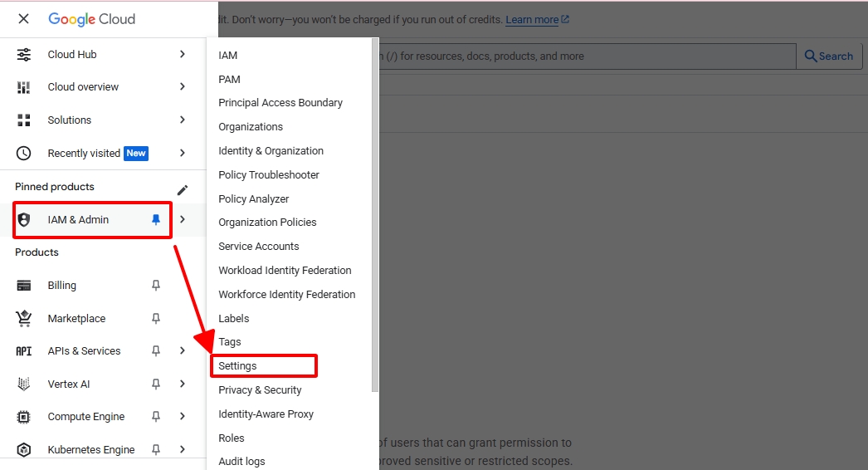Open Workforce Identity Federation
The width and height of the screenshot is (868, 470).
pos(289,294)
